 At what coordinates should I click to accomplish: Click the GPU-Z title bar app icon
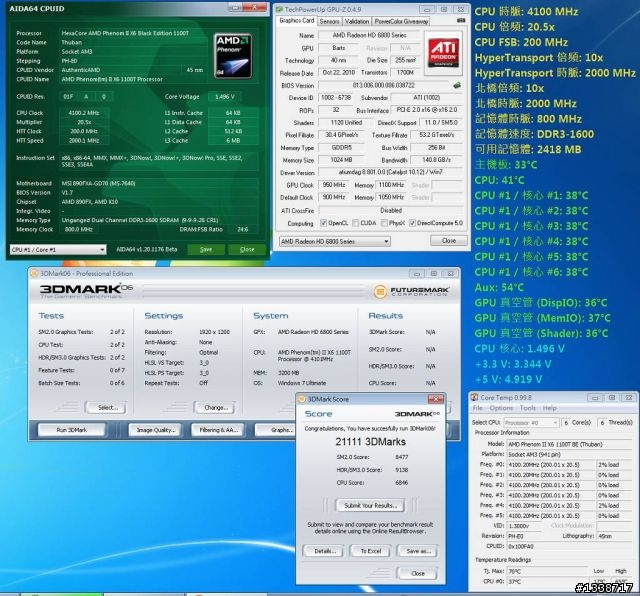click(279, 9)
